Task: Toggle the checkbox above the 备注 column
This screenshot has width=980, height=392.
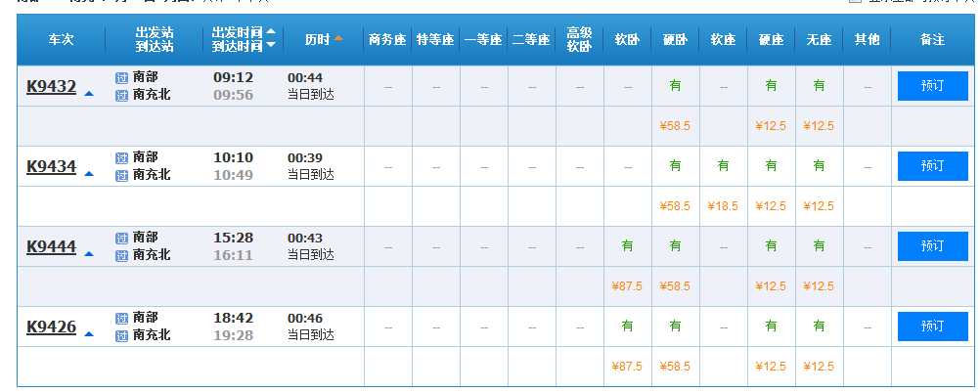Action: coord(856,2)
